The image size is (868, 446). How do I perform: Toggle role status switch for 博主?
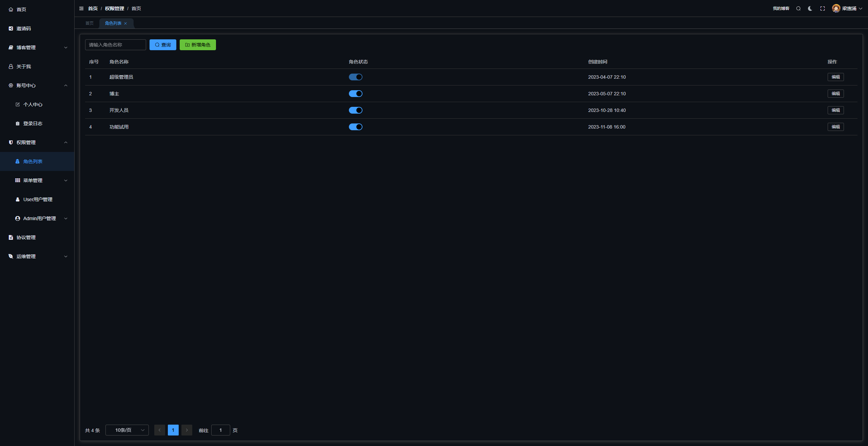pos(355,94)
